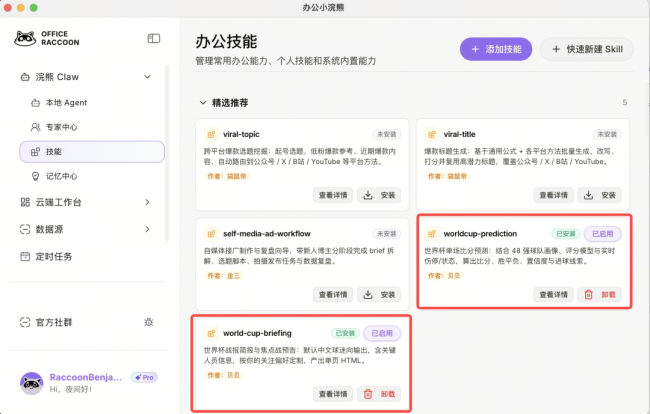Click the RaccoonBenja user avatar
Screen dimensions: 650x414
(32, 383)
